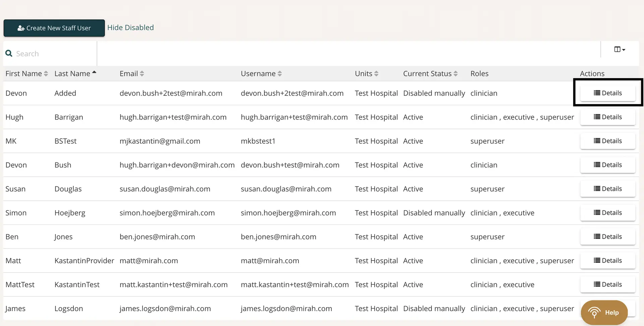Click the search magnifying glass icon
This screenshot has width=644, height=326.
point(9,53)
